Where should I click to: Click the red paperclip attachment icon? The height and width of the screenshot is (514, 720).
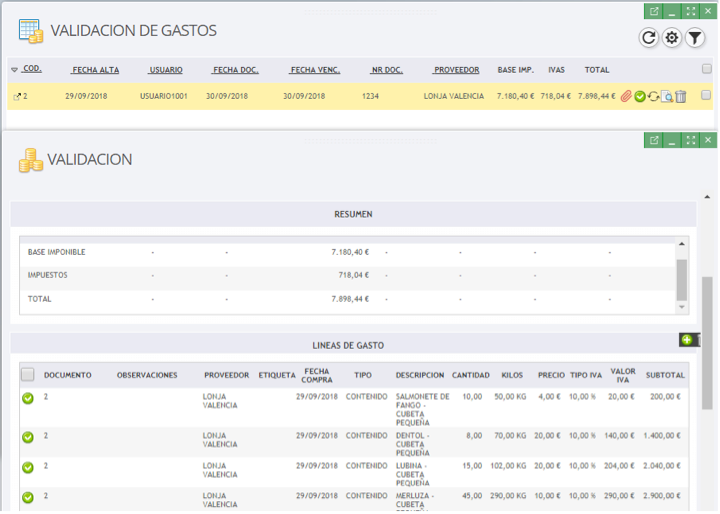[x=626, y=96]
